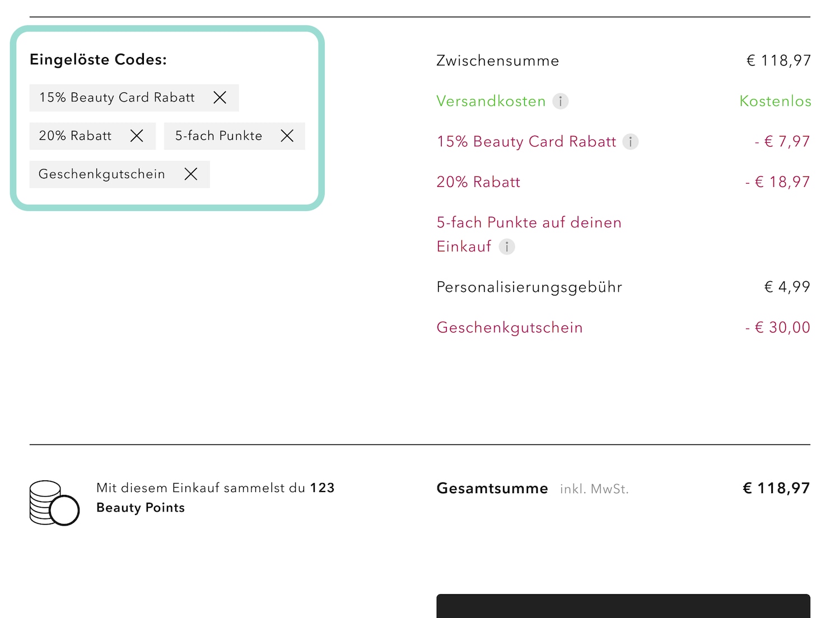This screenshot has height=618, width=840.
Task: Select the € 118,97 subtotal value
Action: (778, 60)
